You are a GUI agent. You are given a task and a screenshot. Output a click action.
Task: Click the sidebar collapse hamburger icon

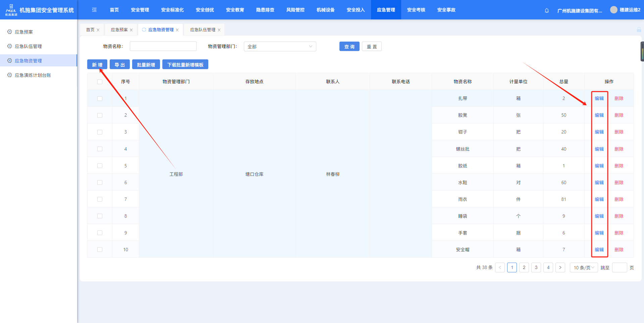click(94, 10)
